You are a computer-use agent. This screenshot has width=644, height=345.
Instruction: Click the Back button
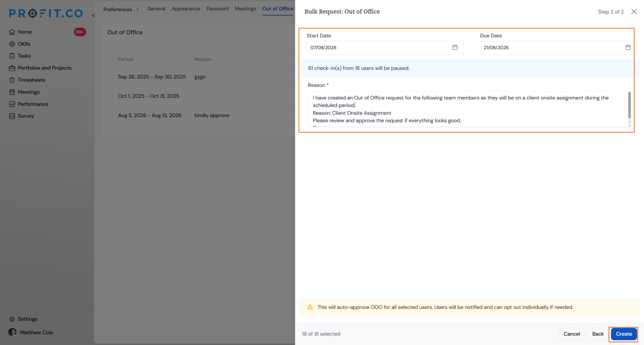click(598, 334)
